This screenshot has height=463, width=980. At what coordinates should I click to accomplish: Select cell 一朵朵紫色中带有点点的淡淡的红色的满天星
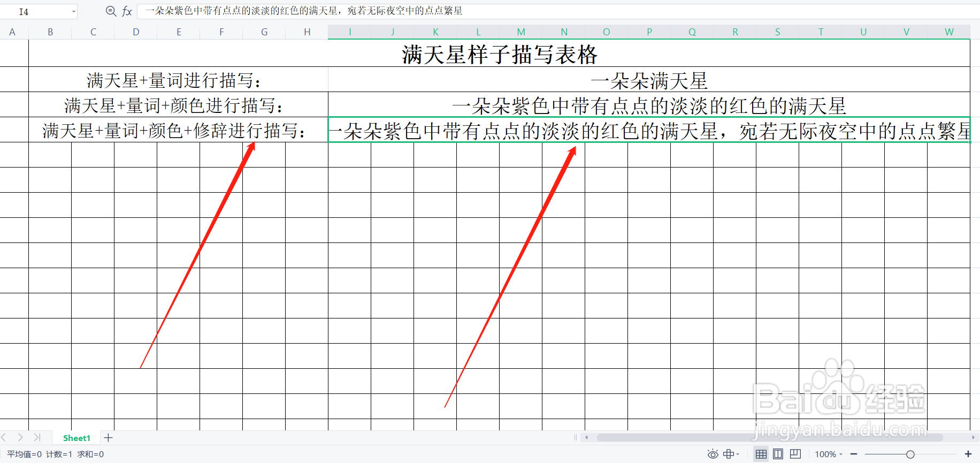649,105
